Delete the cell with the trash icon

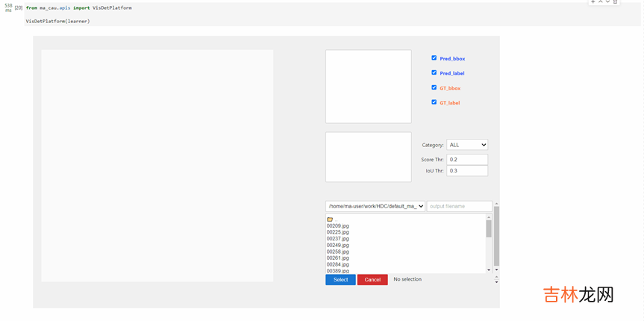pos(616,2)
